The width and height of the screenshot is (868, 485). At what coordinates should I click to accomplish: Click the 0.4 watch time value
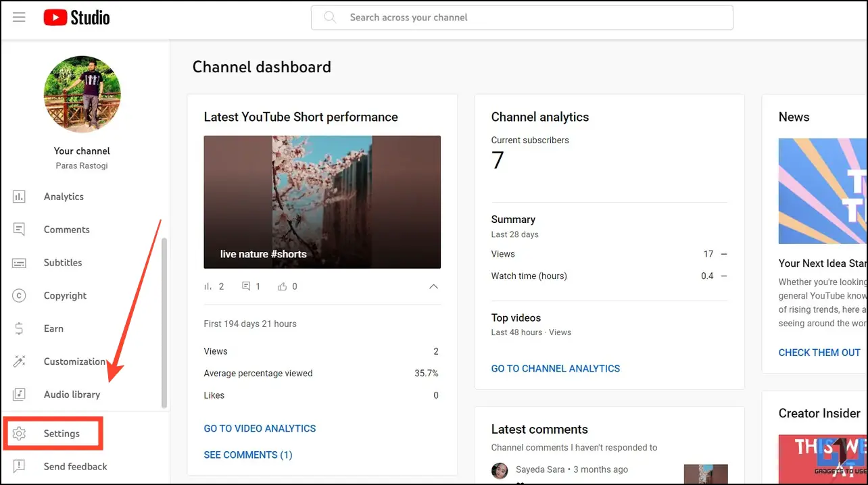[x=707, y=276]
